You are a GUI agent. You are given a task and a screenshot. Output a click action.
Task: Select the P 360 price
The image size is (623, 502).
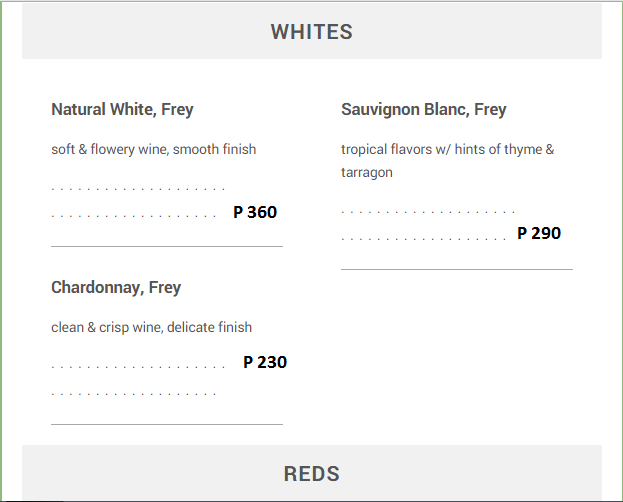[255, 212]
